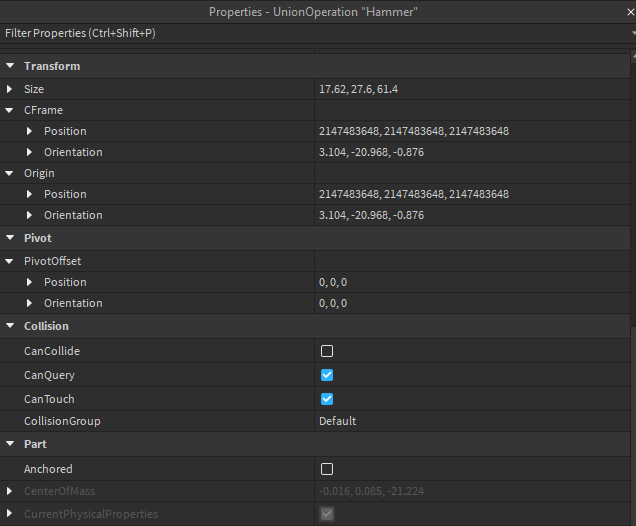Screen dimensions: 636x526
Task: Disable the CanTouch checkbox
Action: (327, 399)
